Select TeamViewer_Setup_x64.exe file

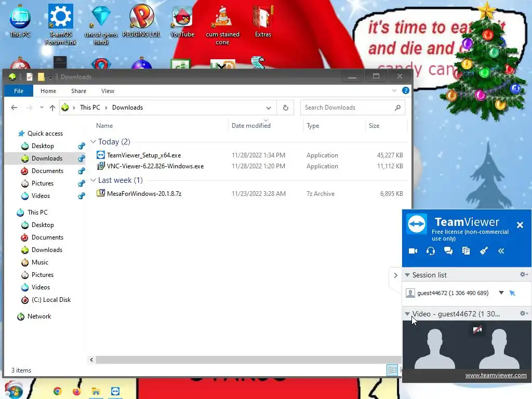[x=144, y=155]
